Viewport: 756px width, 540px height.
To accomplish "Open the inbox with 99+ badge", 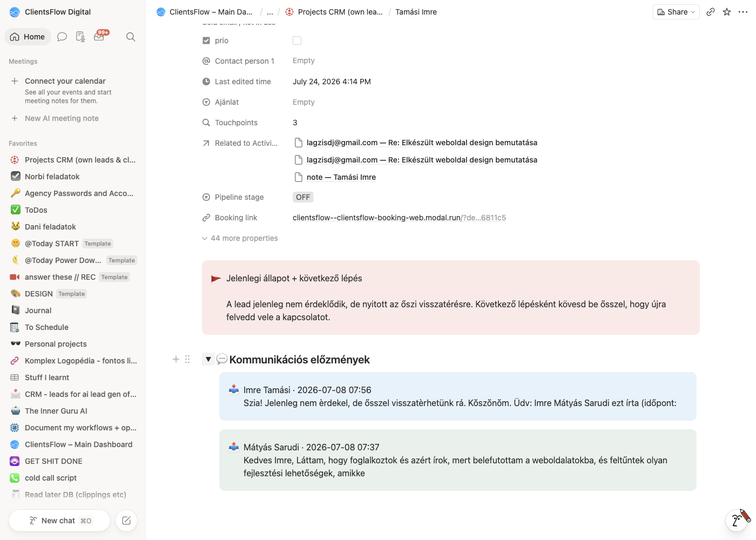I will point(99,36).
